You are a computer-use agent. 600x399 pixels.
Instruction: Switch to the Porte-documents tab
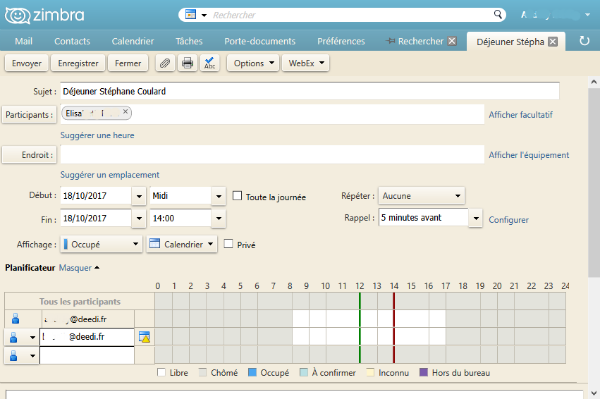click(260, 41)
